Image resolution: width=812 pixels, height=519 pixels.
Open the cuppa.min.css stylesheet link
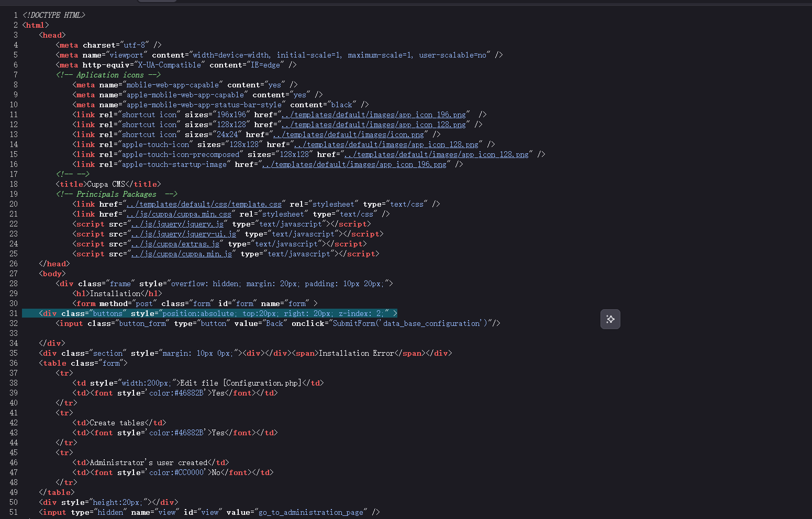179,214
